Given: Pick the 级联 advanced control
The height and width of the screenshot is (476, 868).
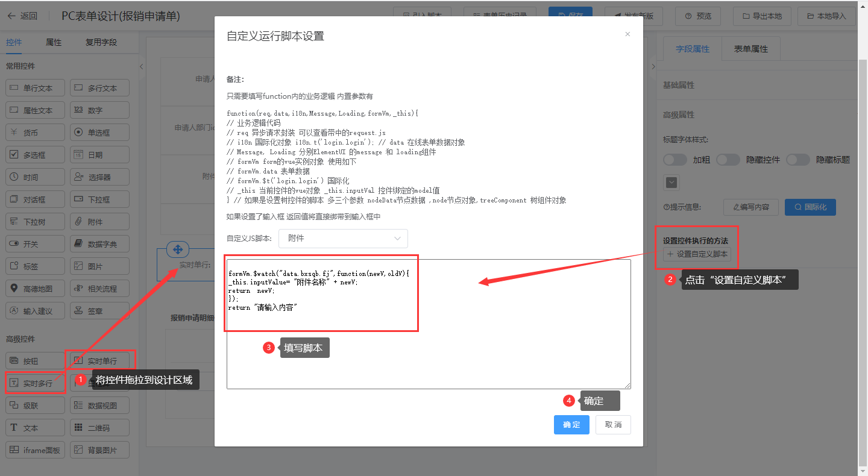Looking at the screenshot, I should coord(35,406).
